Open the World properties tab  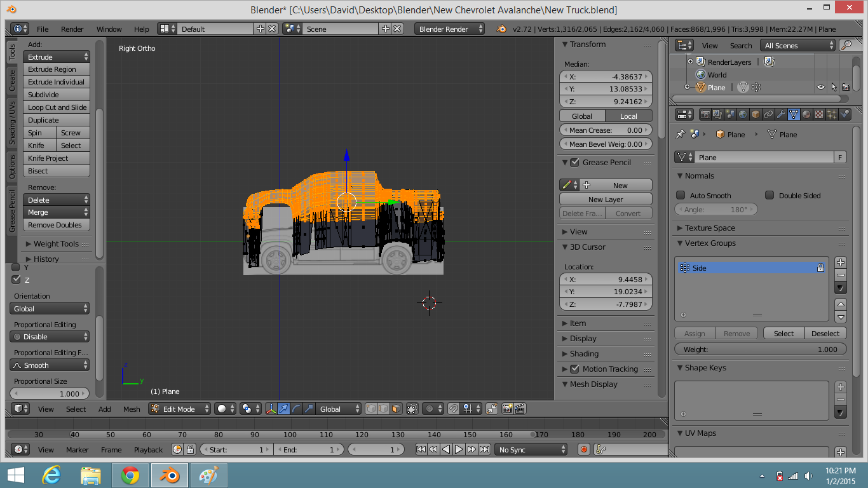pos(743,114)
